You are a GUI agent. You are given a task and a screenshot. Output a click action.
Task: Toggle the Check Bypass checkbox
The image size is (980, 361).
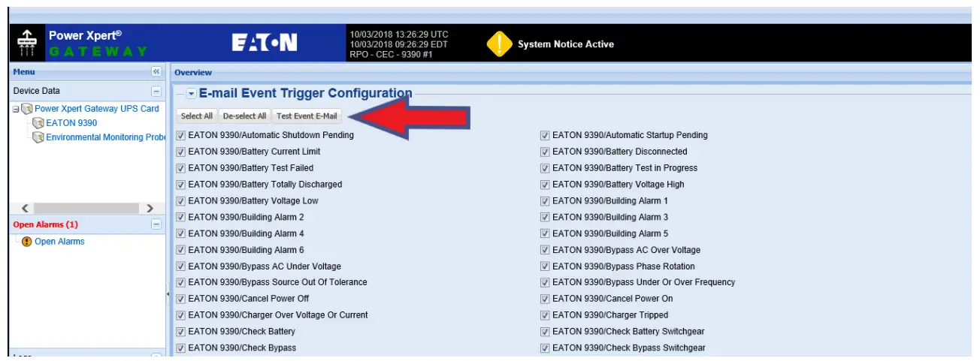click(180, 348)
